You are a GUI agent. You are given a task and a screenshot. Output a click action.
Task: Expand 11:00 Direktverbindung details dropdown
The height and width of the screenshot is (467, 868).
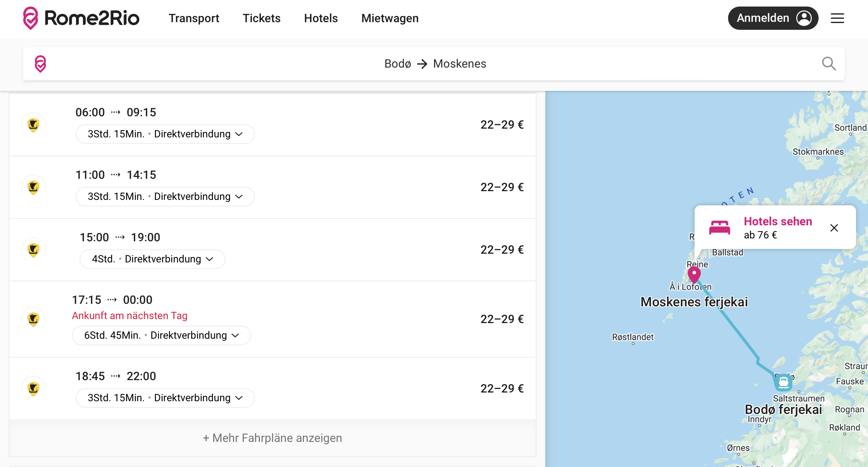[x=165, y=197]
